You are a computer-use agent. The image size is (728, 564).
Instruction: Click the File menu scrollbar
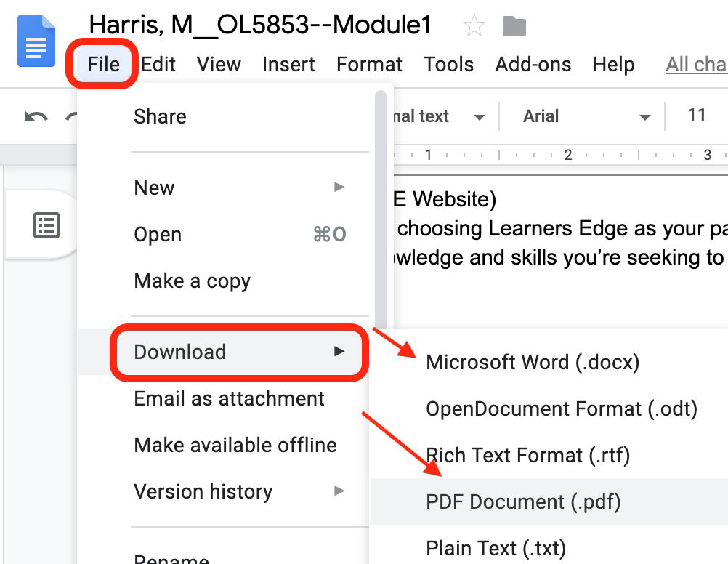[x=381, y=211]
